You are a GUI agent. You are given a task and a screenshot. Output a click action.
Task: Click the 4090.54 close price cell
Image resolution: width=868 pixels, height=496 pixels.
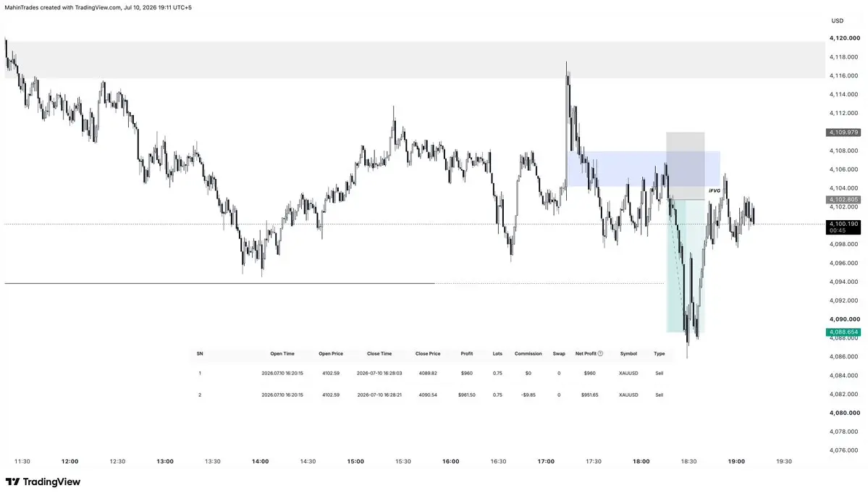click(428, 395)
